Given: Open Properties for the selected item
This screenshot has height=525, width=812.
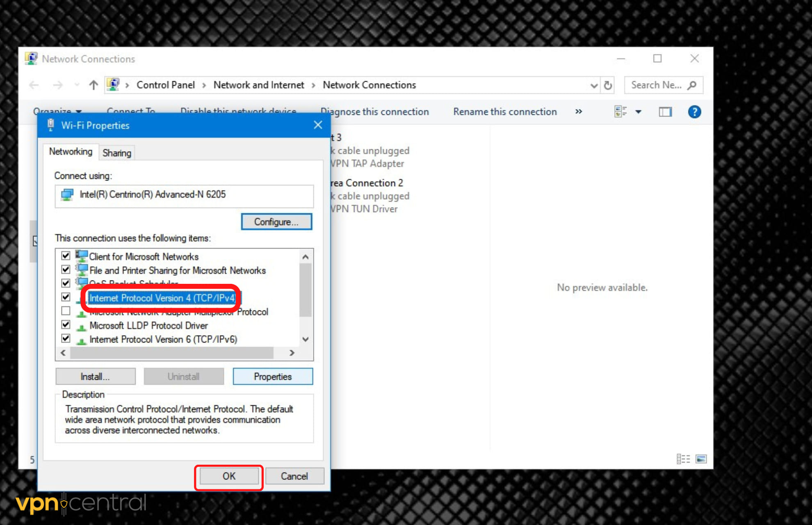Looking at the screenshot, I should (x=273, y=377).
